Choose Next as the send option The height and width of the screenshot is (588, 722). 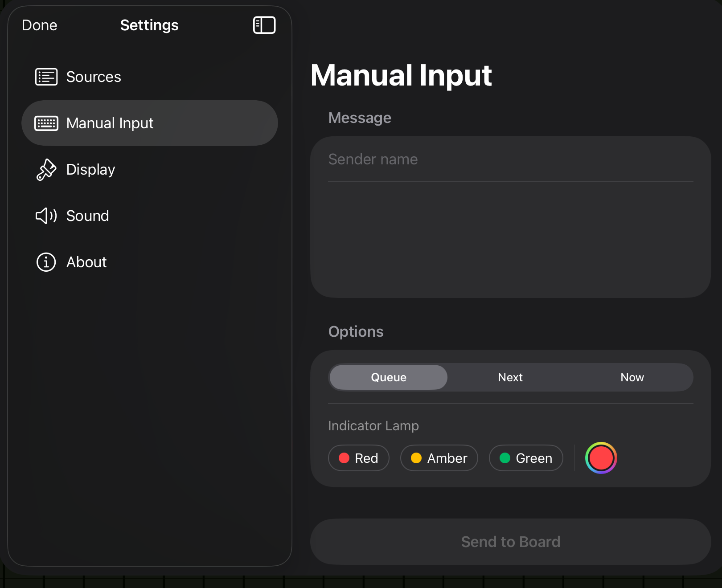tap(510, 377)
